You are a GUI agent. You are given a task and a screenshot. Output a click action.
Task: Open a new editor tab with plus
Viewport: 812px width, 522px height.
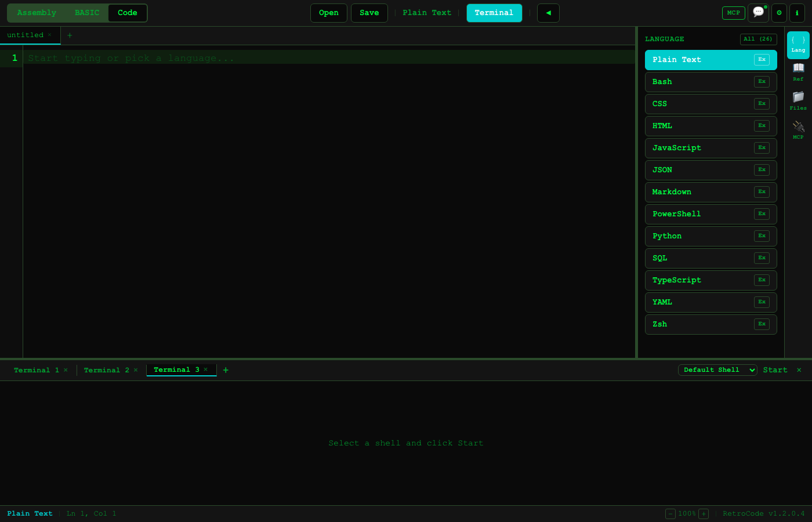coord(69,35)
